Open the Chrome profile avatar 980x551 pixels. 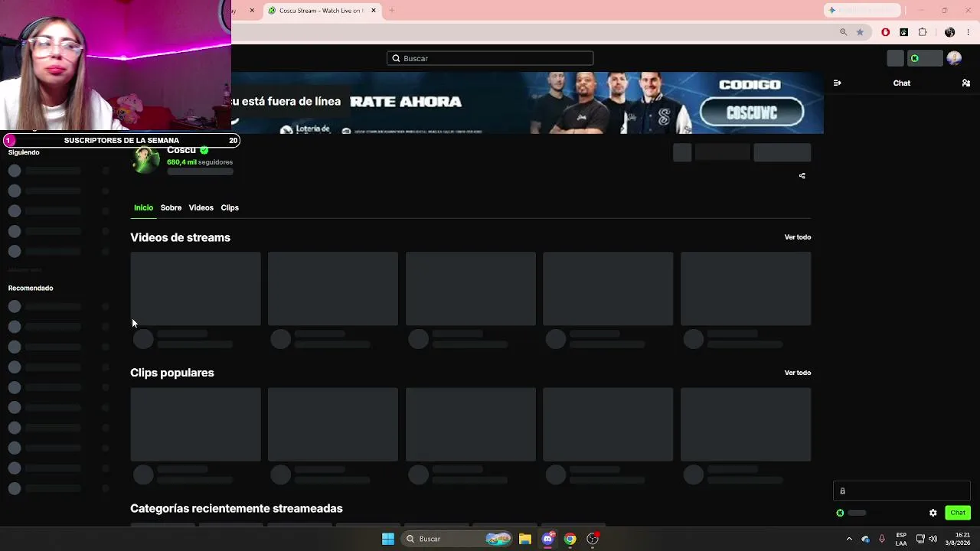949,32
